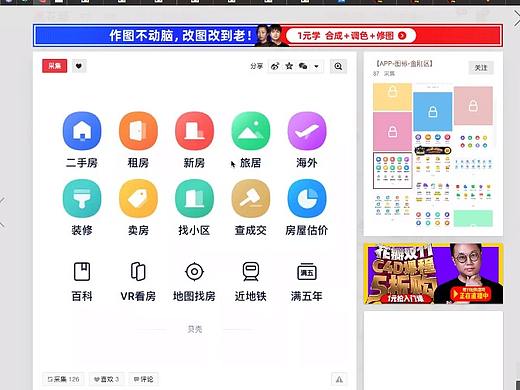Click the orange 租房 door icon
The width and height of the screenshot is (520, 390).
pos(138,131)
